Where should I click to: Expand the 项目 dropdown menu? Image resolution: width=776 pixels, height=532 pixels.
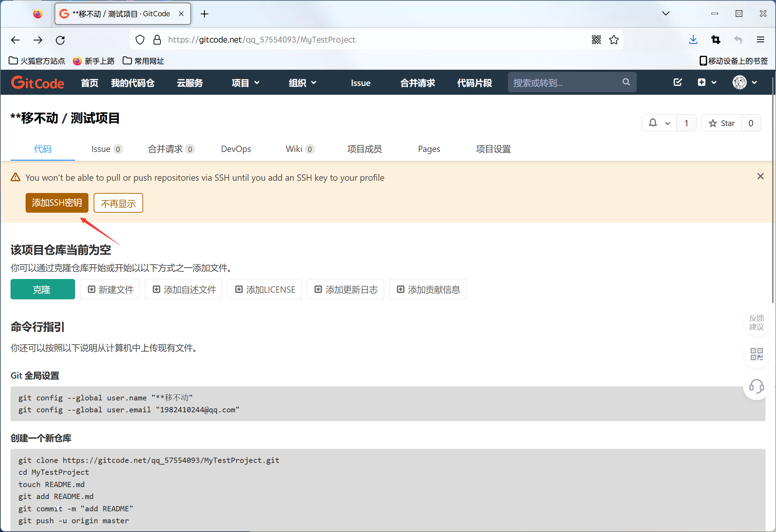245,83
